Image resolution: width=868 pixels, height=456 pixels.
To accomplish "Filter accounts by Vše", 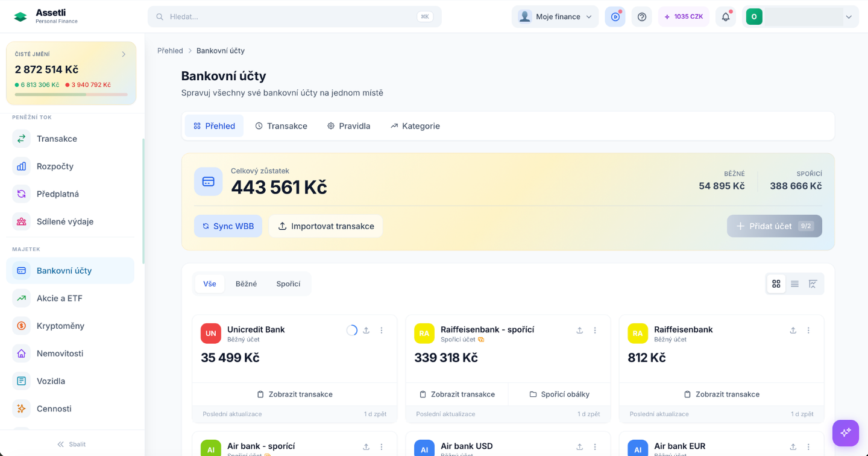I will [x=210, y=284].
